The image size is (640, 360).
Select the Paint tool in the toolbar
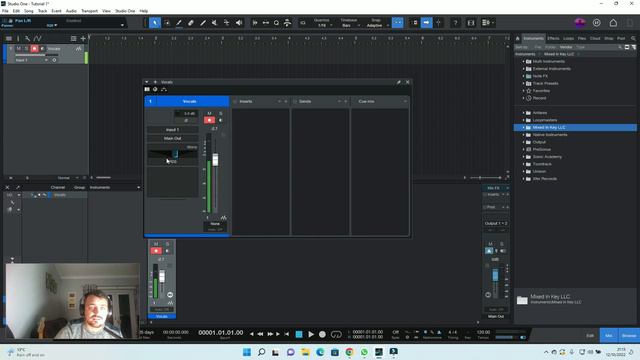pos(203,23)
